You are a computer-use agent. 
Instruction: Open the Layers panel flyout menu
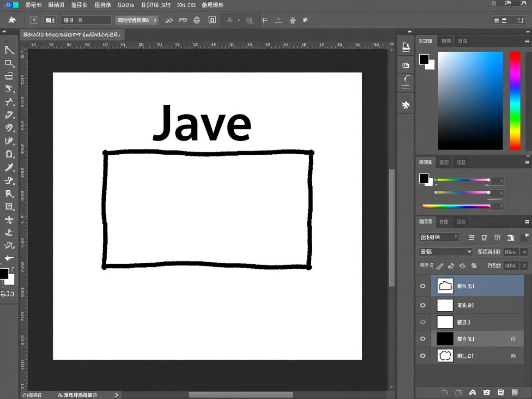(x=528, y=222)
